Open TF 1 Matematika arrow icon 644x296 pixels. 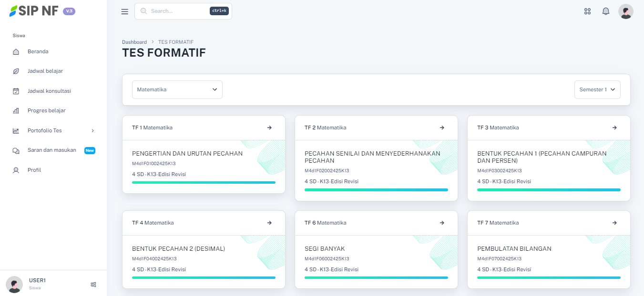(269, 128)
